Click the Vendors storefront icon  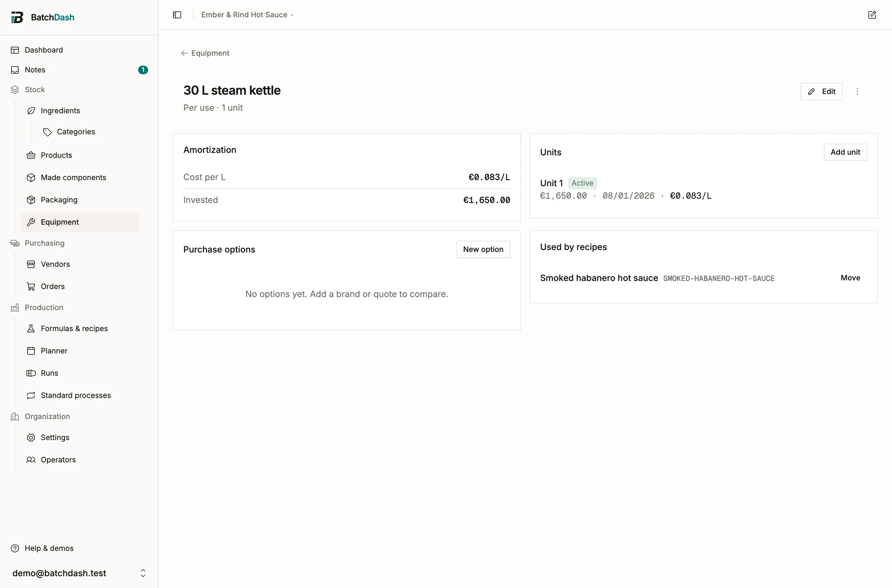[31, 264]
